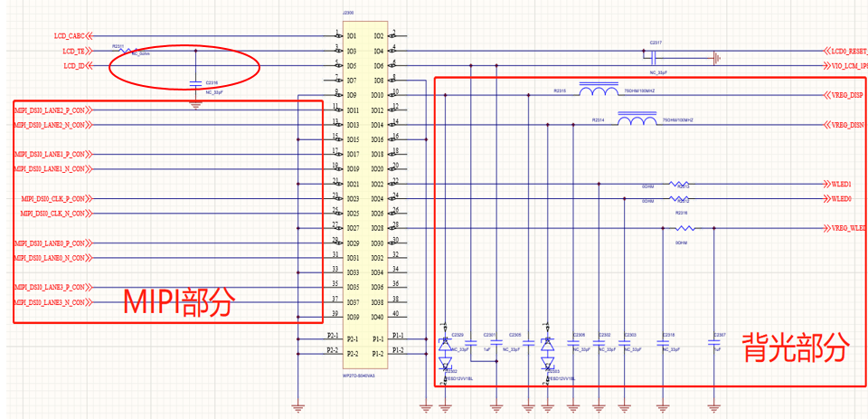The image size is (868, 419).
Task: Click the LCD_TE net label
Action: 75,51
